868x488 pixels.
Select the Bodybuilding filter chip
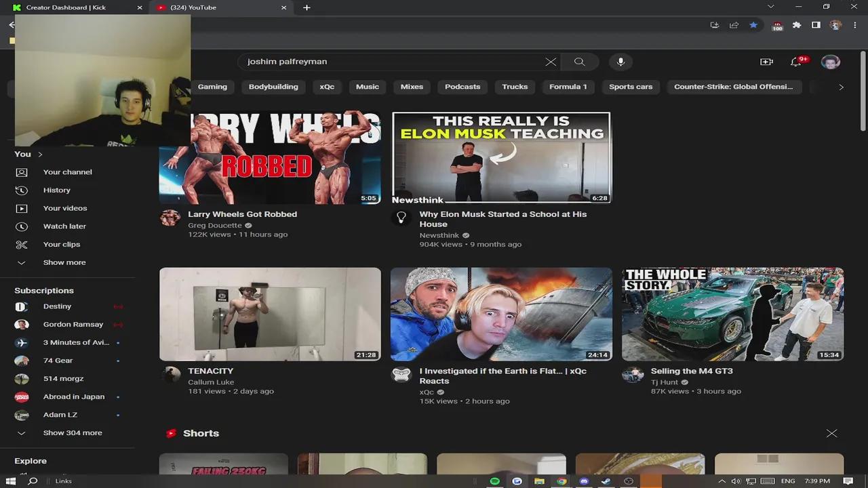(x=273, y=87)
